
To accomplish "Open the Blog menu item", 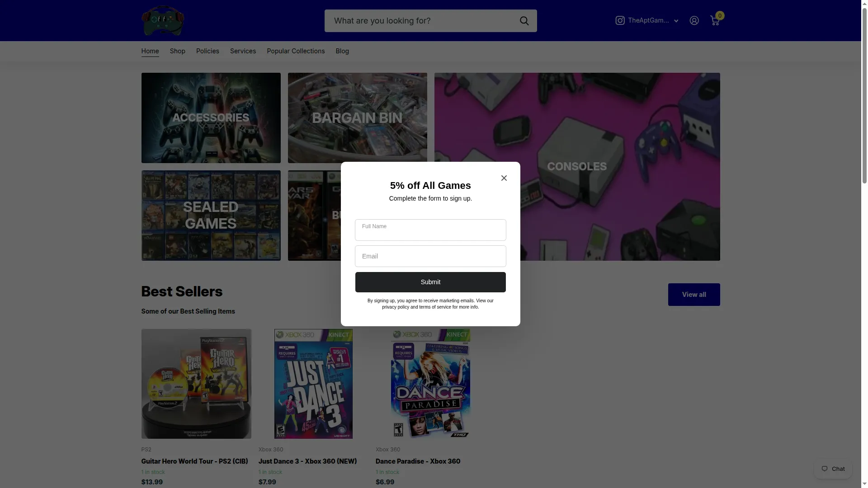I will 342,51.
